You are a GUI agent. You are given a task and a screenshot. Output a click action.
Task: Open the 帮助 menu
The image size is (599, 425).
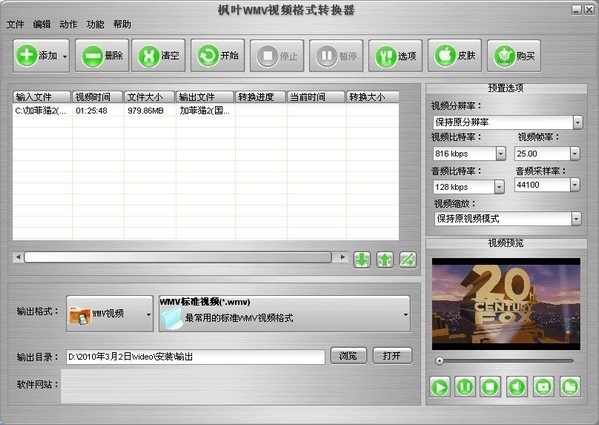pyautogui.click(x=122, y=24)
